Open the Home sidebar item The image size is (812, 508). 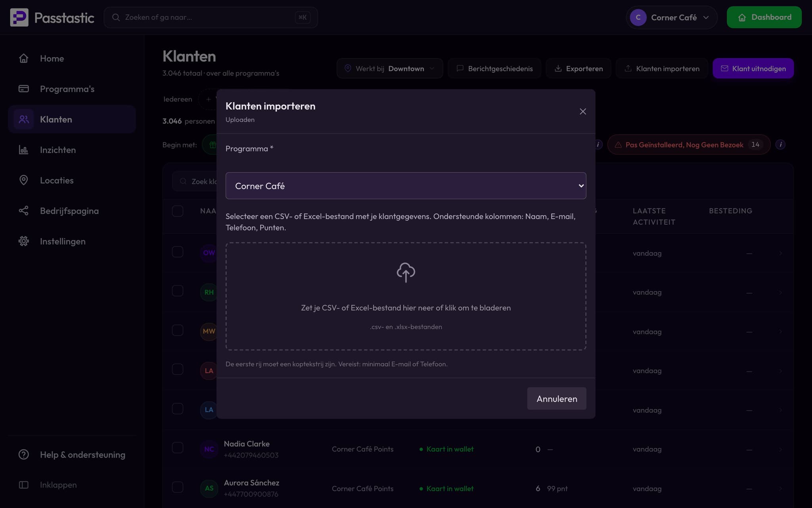click(72, 58)
